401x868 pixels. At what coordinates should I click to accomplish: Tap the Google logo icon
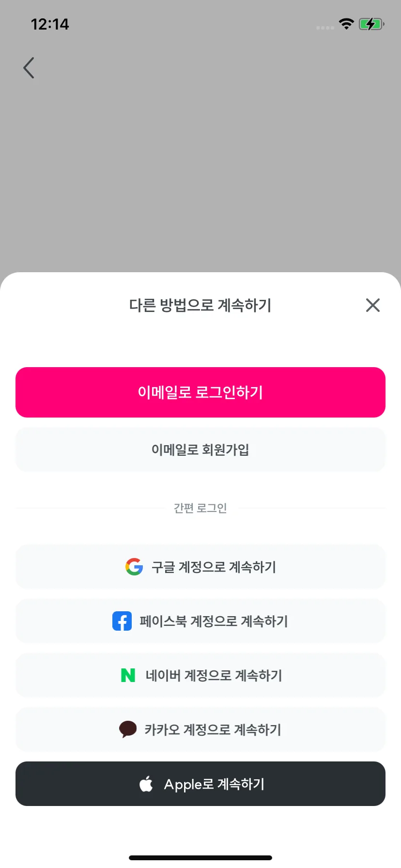[134, 567]
